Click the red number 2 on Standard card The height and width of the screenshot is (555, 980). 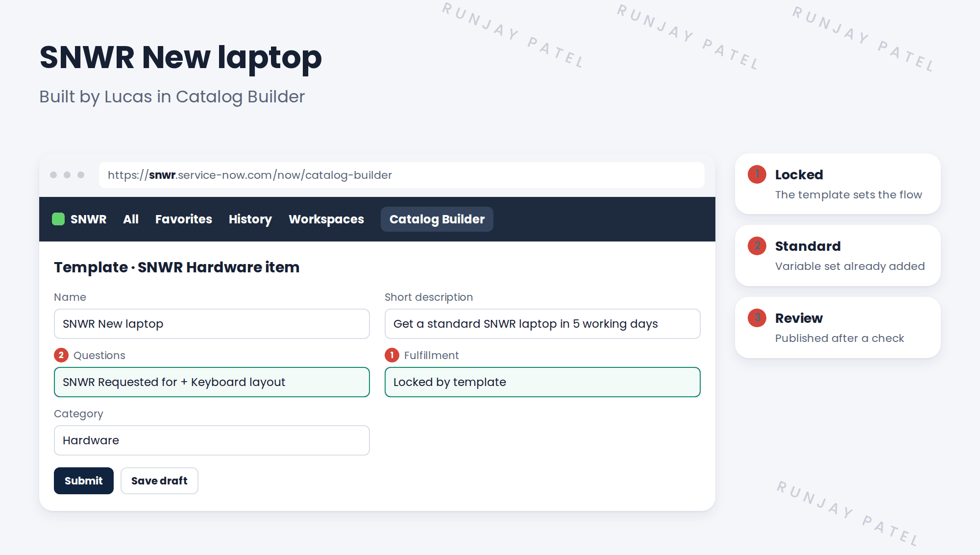click(757, 246)
